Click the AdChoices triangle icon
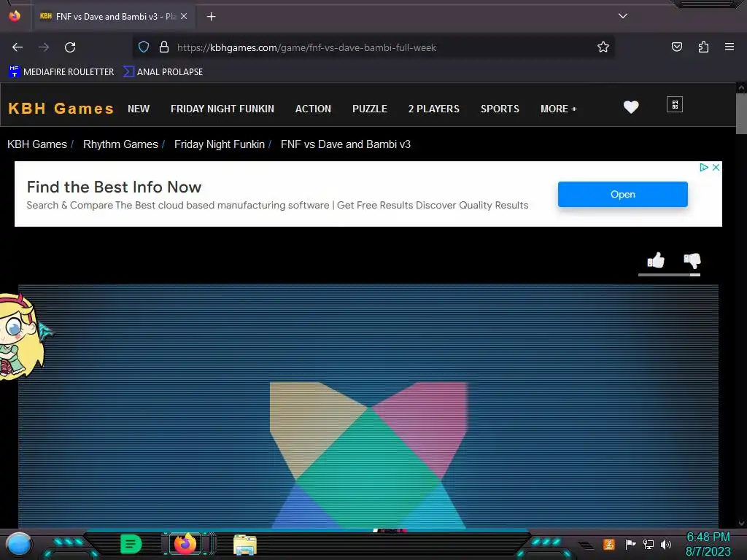Image resolution: width=747 pixels, height=560 pixels. pos(704,167)
